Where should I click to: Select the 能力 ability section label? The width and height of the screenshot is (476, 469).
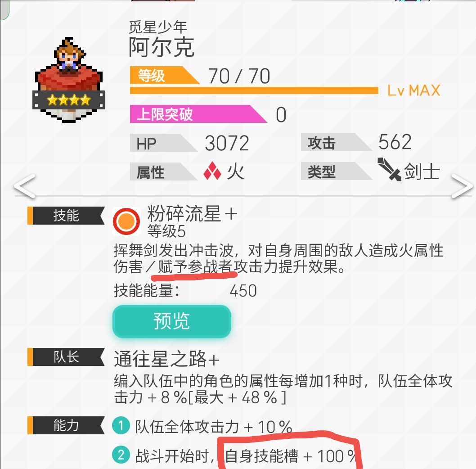(66, 425)
